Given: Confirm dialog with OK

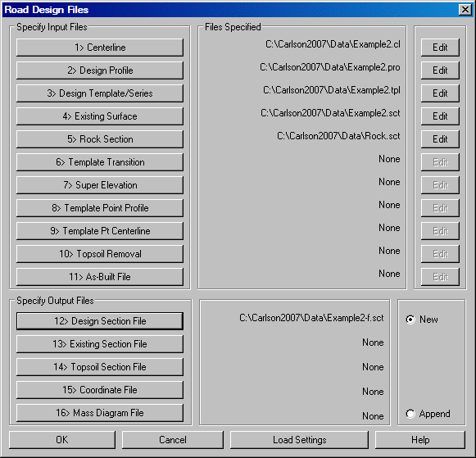Looking at the screenshot, I should [62, 440].
